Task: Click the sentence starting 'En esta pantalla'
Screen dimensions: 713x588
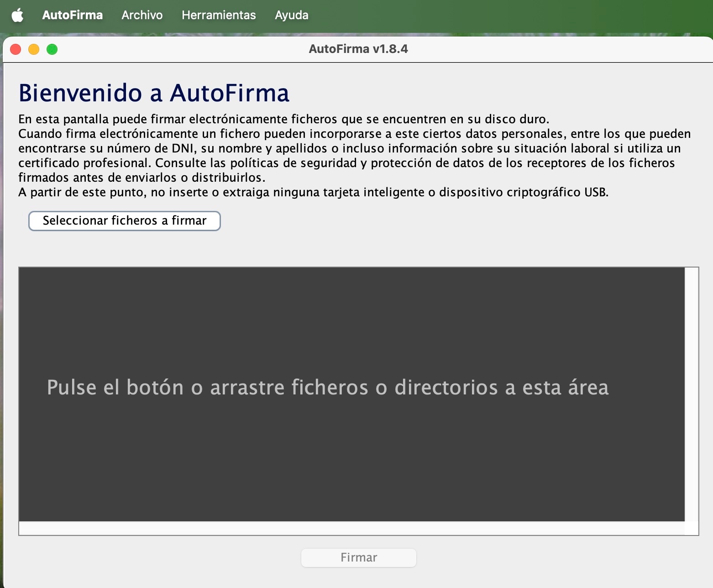Action: pyautogui.click(x=283, y=119)
